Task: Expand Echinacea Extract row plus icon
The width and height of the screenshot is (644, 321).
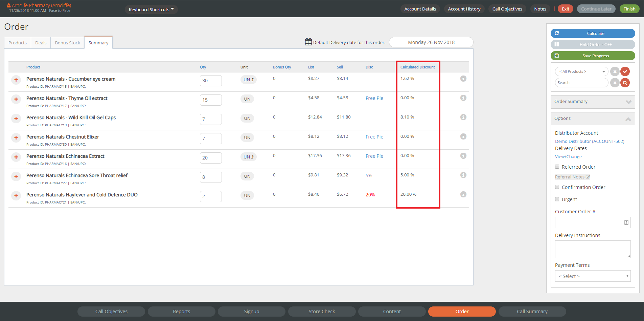Action: click(x=16, y=157)
